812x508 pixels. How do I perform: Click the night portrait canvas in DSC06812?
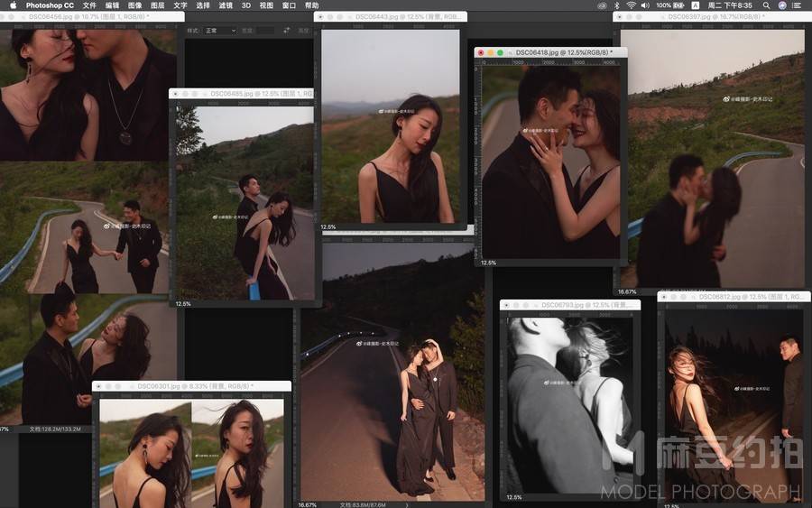coord(734,405)
